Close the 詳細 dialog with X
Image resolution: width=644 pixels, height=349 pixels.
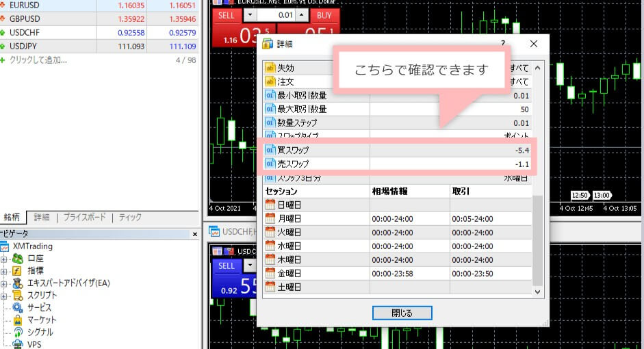(534, 44)
